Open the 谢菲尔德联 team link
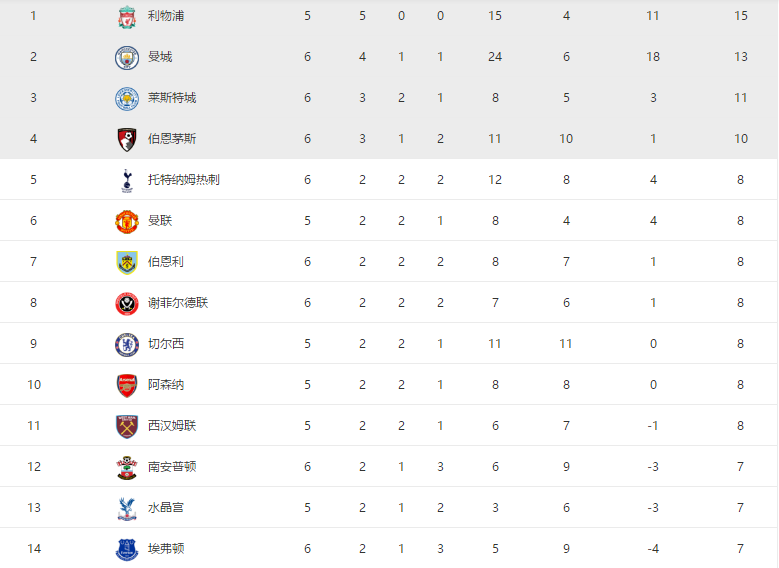This screenshot has width=779, height=568. (x=178, y=303)
